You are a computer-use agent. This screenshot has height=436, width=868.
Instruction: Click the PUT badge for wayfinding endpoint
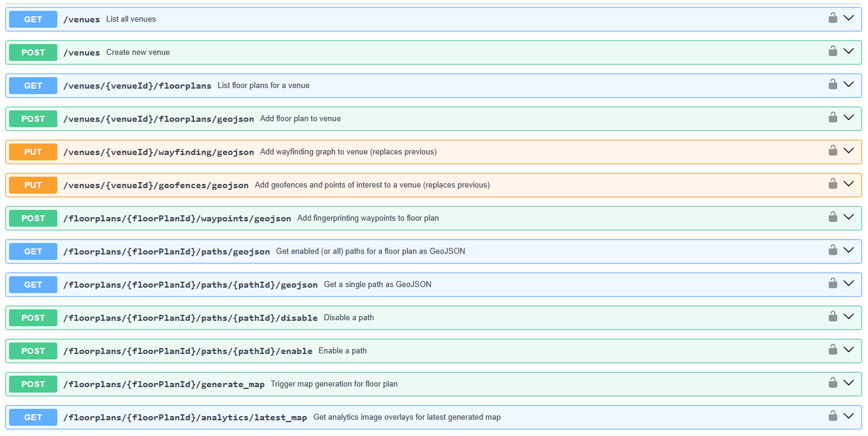[x=33, y=152]
